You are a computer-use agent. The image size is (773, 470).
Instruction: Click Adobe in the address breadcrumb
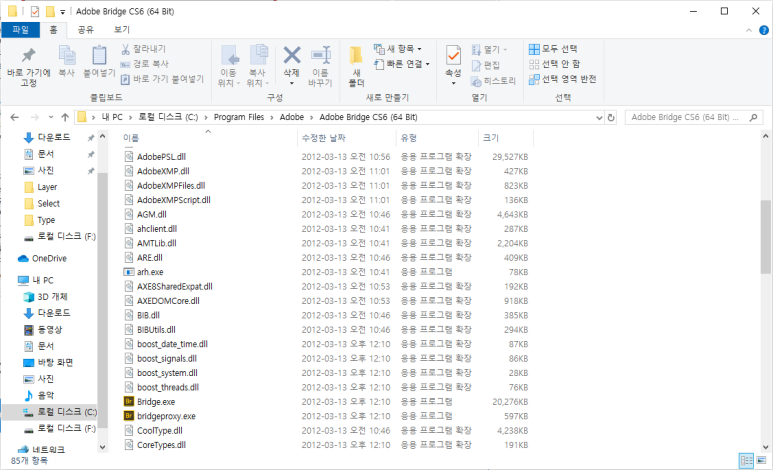point(291,117)
